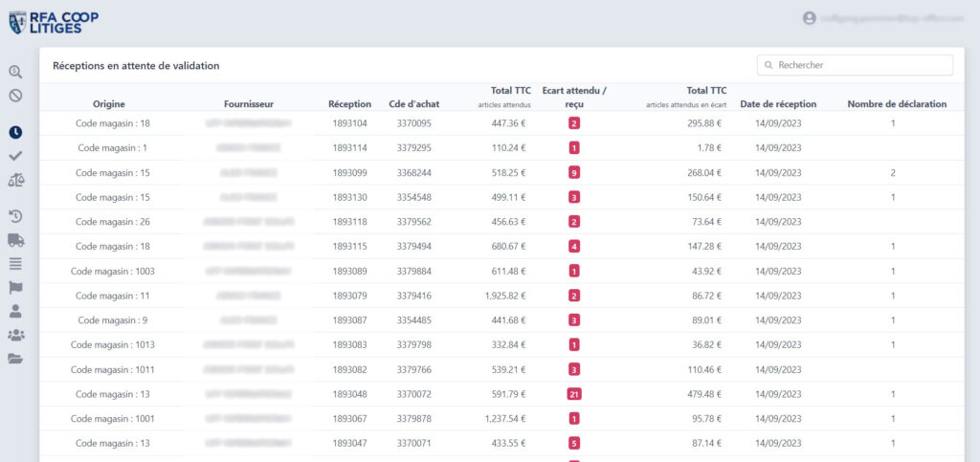Viewport: 980px width, 462px height.
Task: Click ecart badge 2 on reception 1893079
Action: click(x=574, y=296)
